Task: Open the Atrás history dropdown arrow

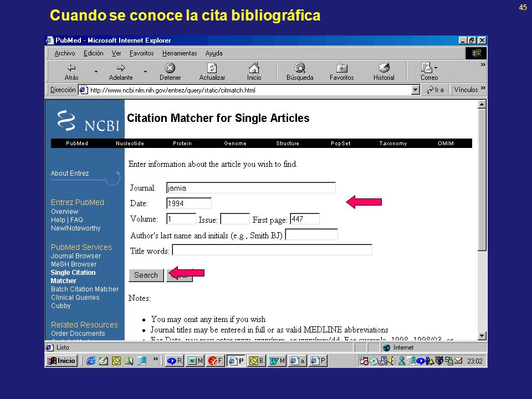Action: pos(96,71)
